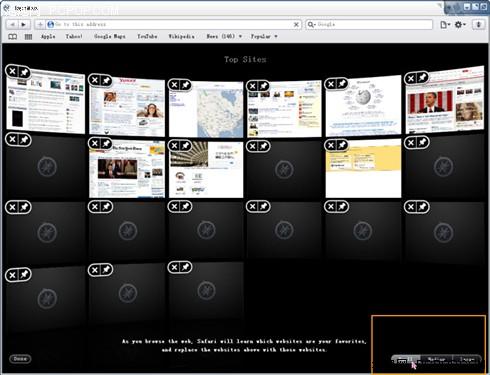The image size is (490, 375).
Task: Click the button right of the gear menu
Action: pos(479,24)
